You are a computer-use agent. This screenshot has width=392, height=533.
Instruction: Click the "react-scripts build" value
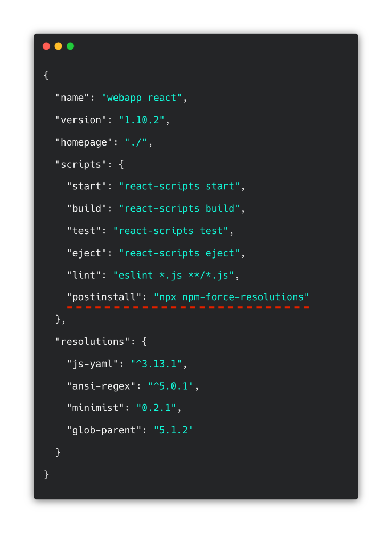tap(179, 208)
